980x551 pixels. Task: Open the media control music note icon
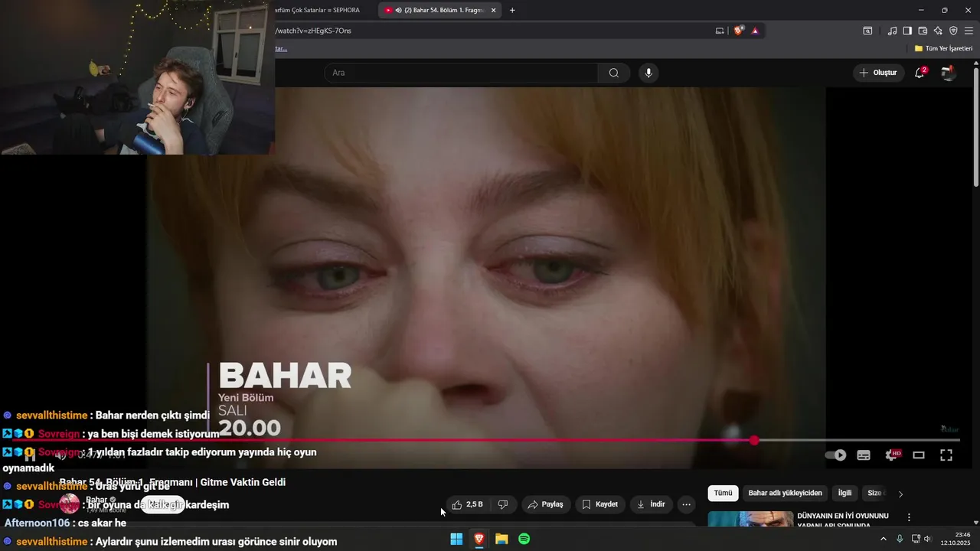click(892, 31)
